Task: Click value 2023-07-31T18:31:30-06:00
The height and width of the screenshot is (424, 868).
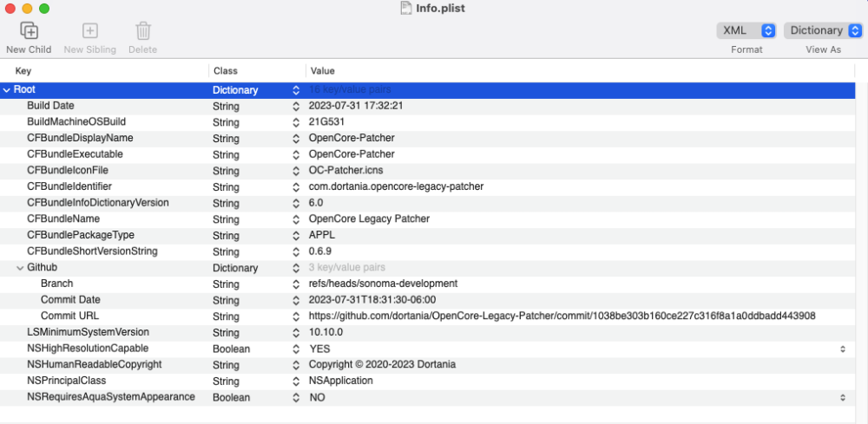Action: tap(372, 300)
